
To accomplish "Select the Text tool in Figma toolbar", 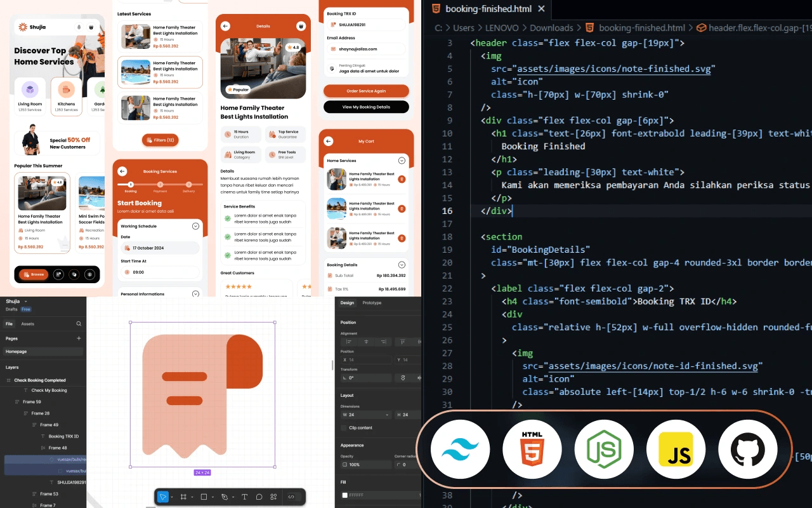I will pyautogui.click(x=245, y=497).
